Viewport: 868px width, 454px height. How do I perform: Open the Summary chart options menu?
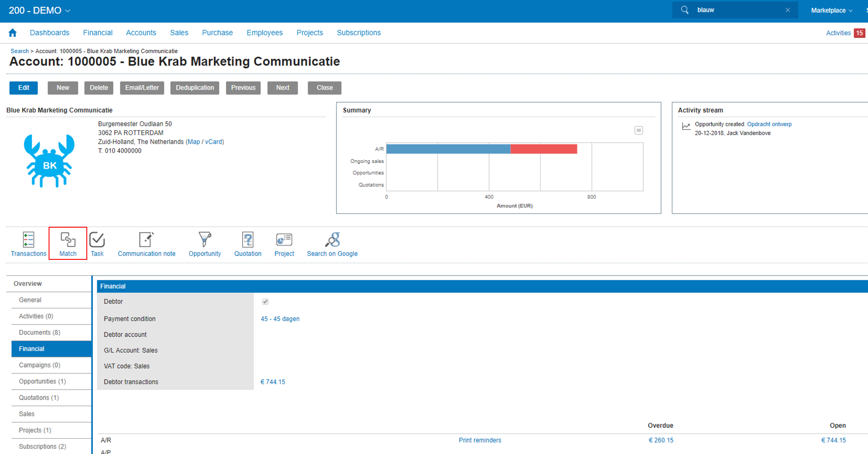638,130
